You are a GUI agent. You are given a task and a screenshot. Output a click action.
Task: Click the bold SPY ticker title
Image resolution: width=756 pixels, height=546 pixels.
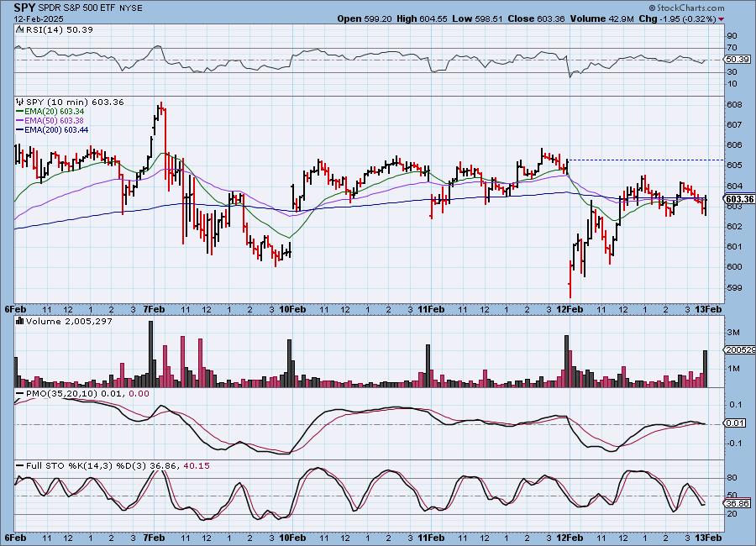(24, 8)
